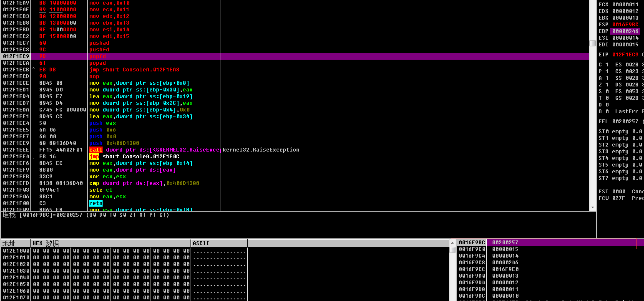
Task: Select the EDX register value 00000012
Action: (625, 11)
